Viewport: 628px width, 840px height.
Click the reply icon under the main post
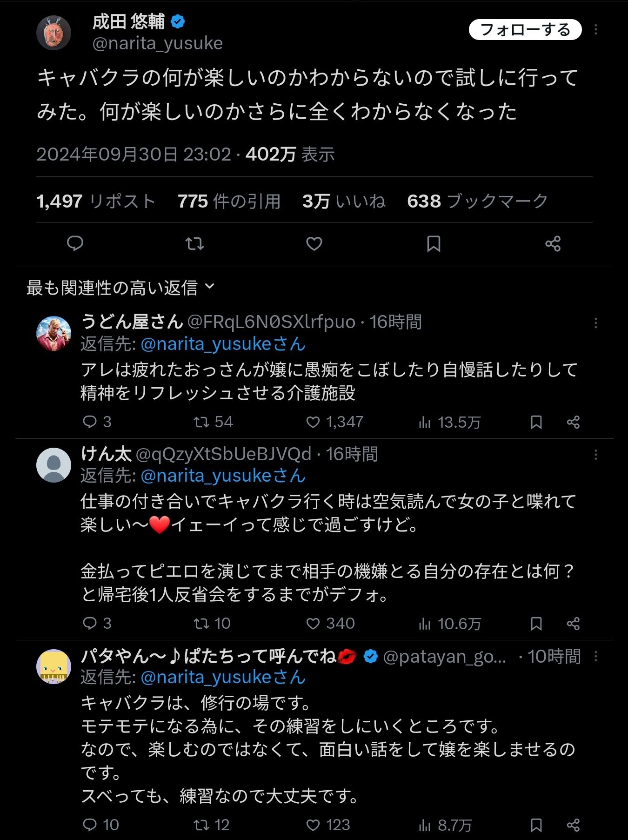(x=75, y=243)
